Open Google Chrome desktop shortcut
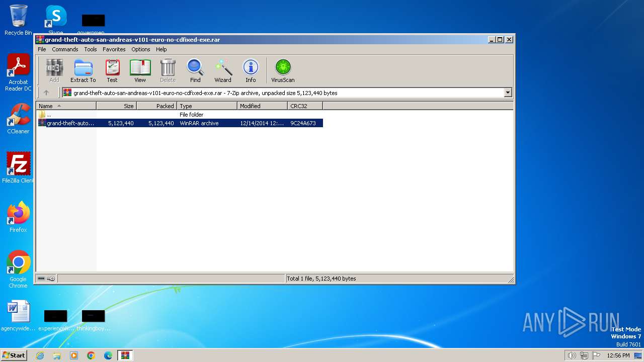Image resolution: width=644 pixels, height=362 pixels. point(18,269)
